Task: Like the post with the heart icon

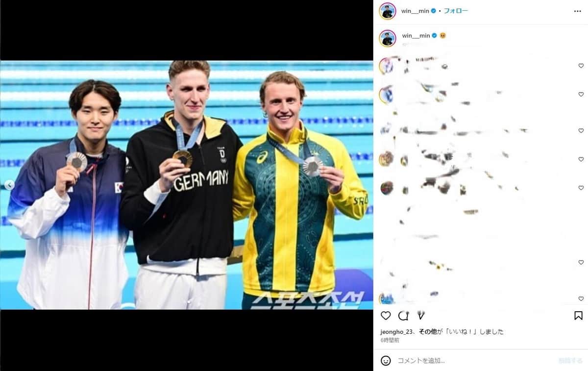Action: point(386,316)
